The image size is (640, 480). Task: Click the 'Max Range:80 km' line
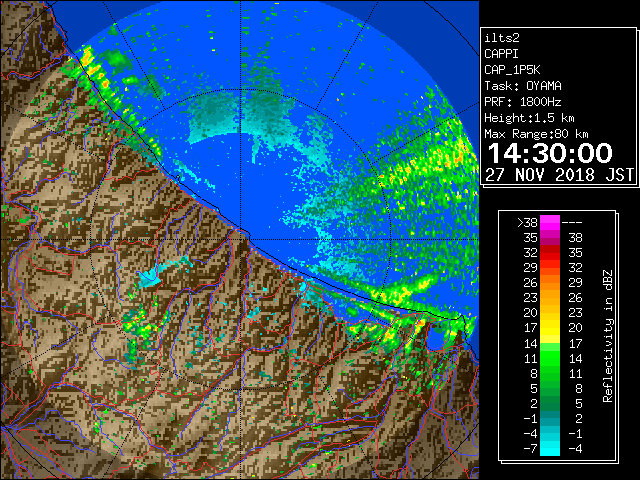click(536, 134)
